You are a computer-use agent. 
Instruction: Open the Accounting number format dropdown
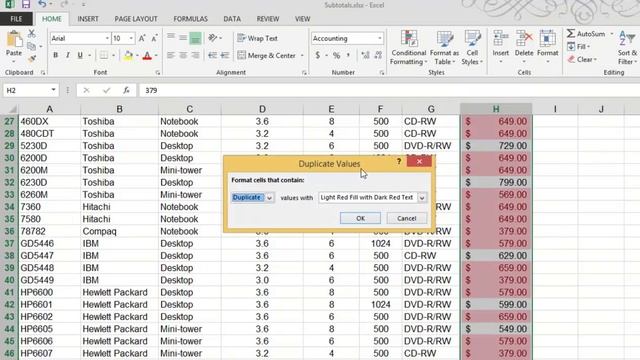pyautogui.click(x=380, y=38)
